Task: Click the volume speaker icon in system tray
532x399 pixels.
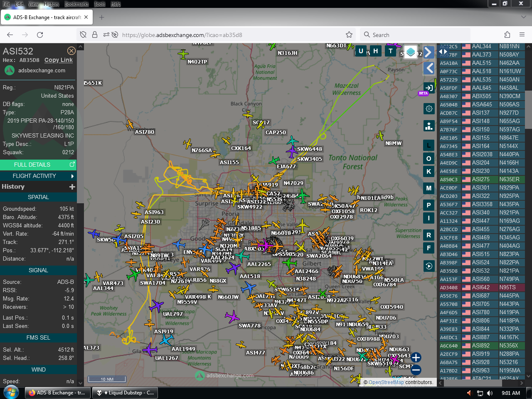Action: pos(490,393)
